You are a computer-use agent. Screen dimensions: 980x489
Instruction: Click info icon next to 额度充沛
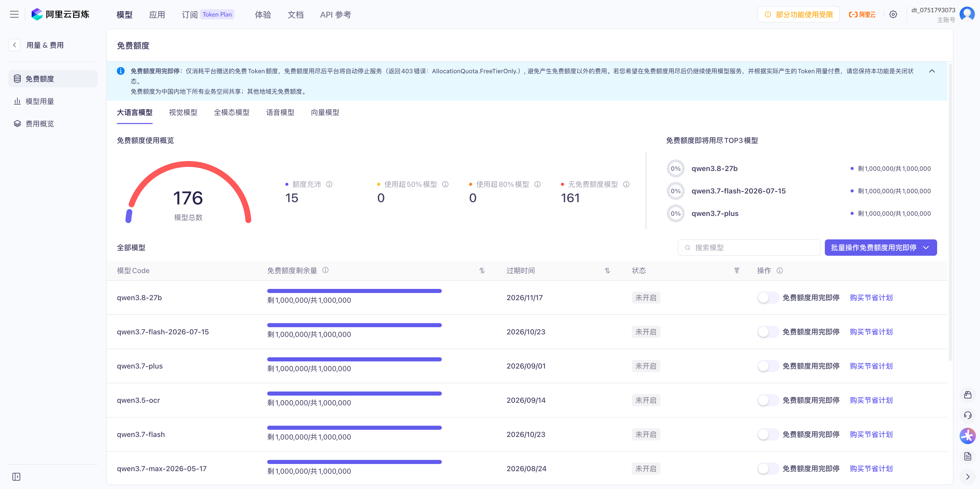pyautogui.click(x=329, y=184)
